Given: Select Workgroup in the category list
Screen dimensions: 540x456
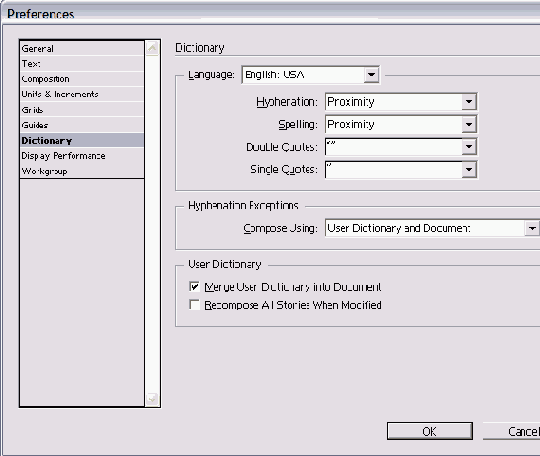Looking at the screenshot, I should click(82, 171).
